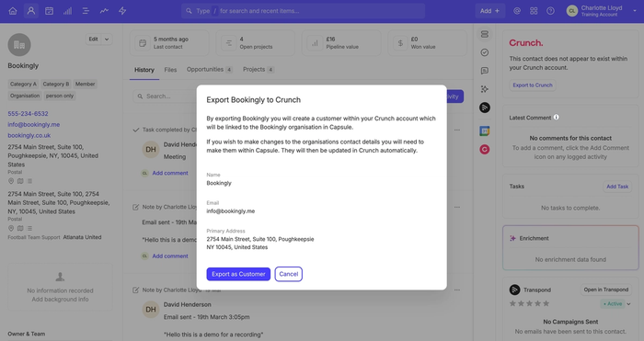This screenshot has height=341, width=644.
Task: Open more options for second note entry
Action: tap(457, 290)
